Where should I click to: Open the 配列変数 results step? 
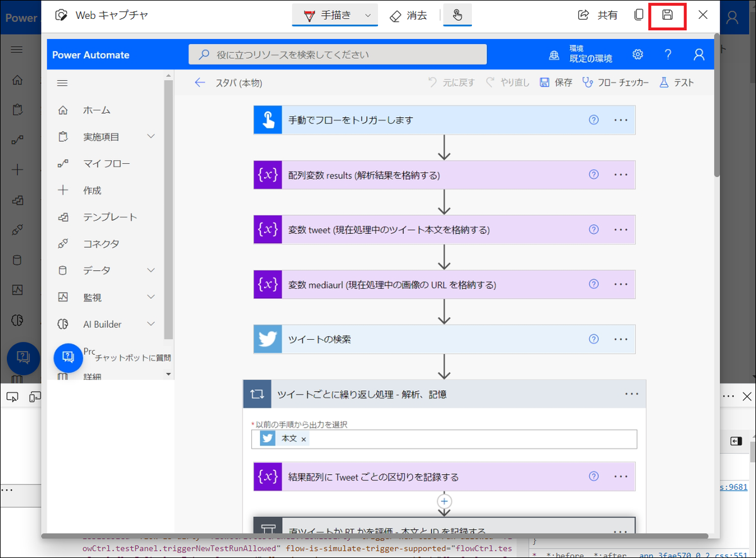click(444, 175)
